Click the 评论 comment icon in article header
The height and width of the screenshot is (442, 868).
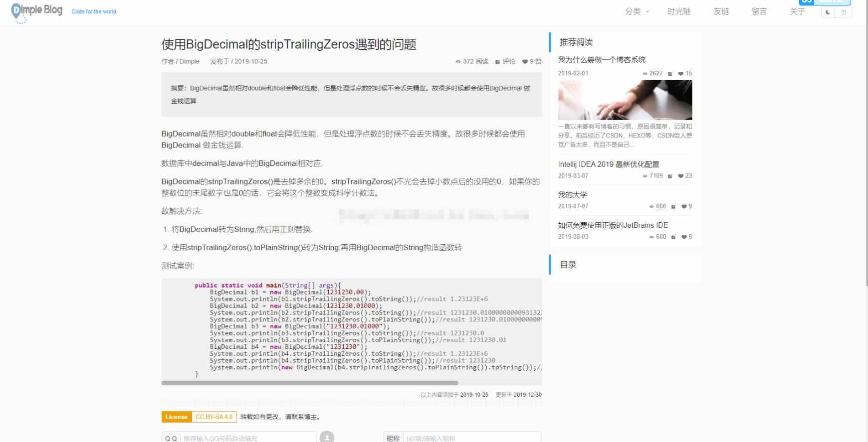[x=497, y=62]
